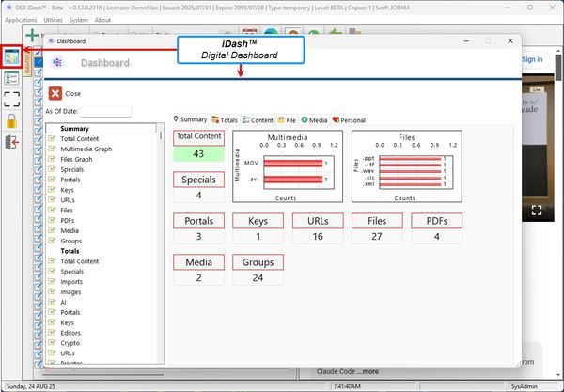Screen dimensions: 564x392
Task: Click the fullscreen brackets sidebar icon
Action: coord(11,99)
